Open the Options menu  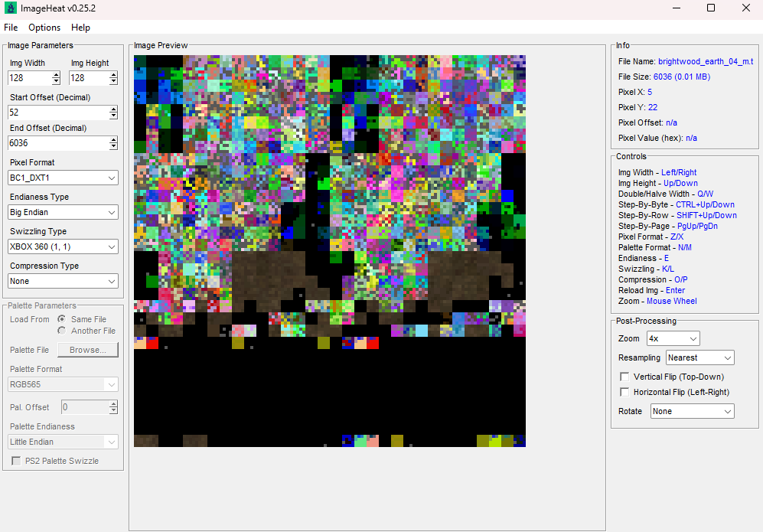pyautogui.click(x=44, y=28)
